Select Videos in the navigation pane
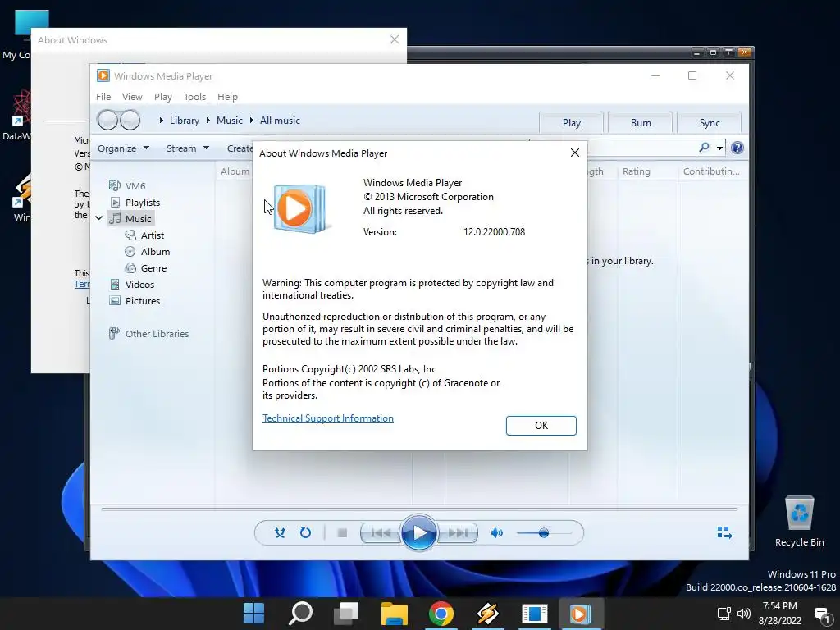The height and width of the screenshot is (630, 840). 132,285
